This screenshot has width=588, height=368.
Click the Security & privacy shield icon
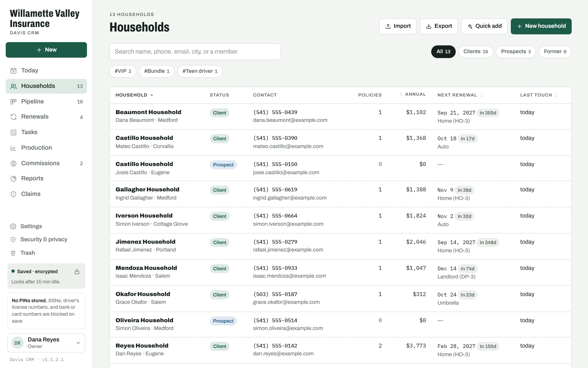pyautogui.click(x=13, y=239)
